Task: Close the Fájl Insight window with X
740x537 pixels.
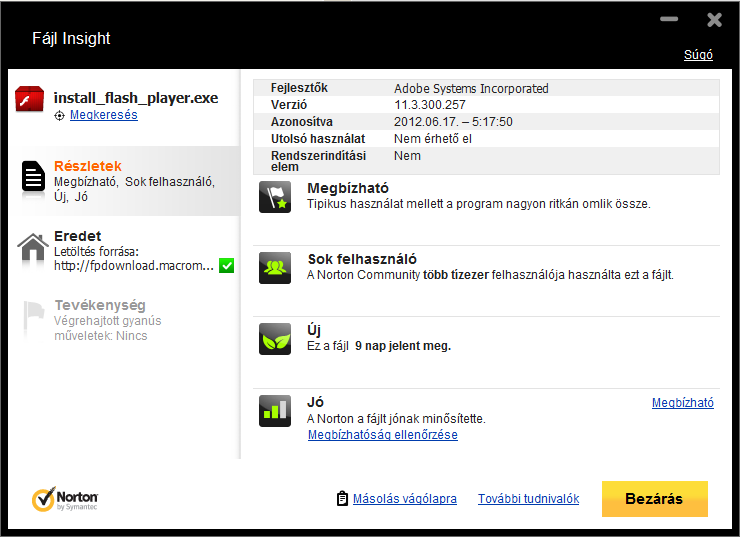Action: click(x=715, y=20)
